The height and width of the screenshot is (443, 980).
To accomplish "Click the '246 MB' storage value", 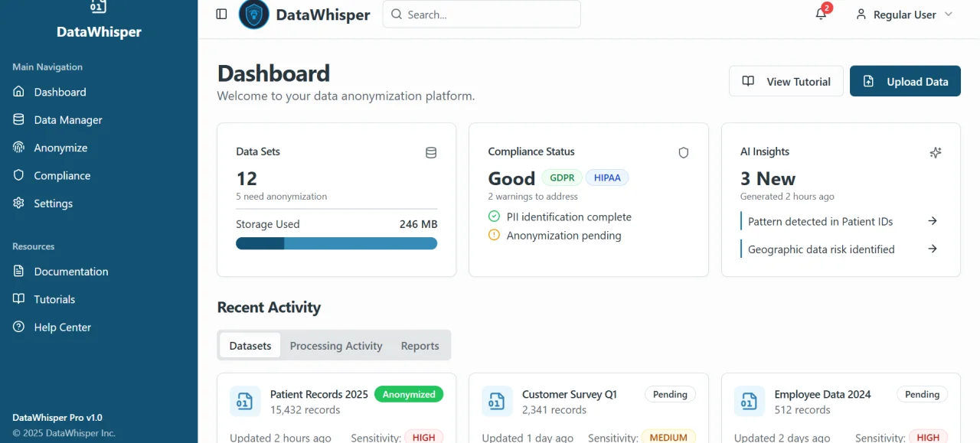I will click(x=419, y=224).
